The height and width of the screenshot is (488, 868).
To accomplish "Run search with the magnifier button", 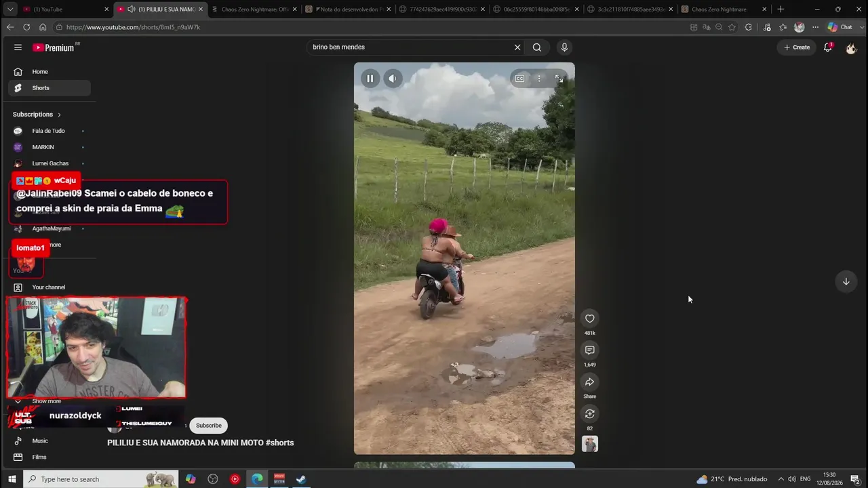I will (x=537, y=47).
